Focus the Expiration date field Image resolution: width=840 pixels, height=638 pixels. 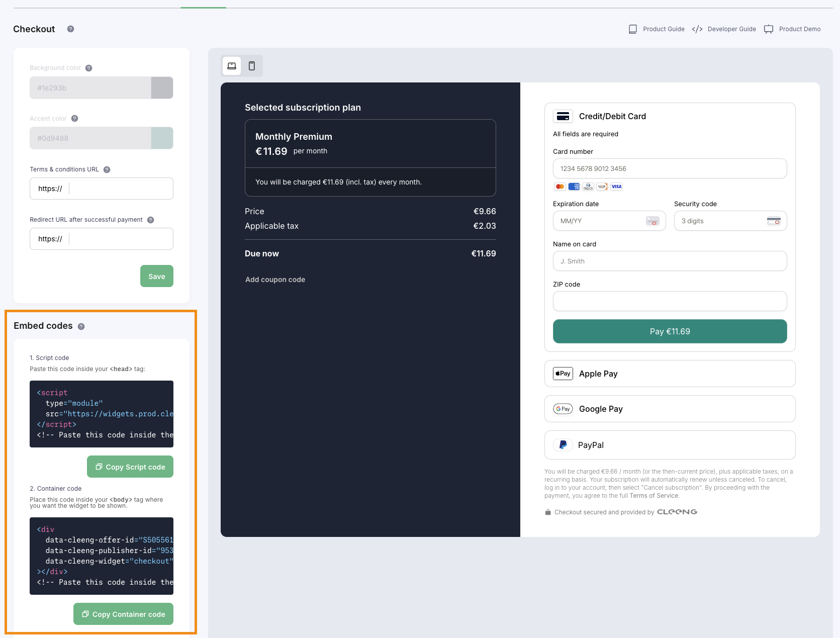coord(609,221)
